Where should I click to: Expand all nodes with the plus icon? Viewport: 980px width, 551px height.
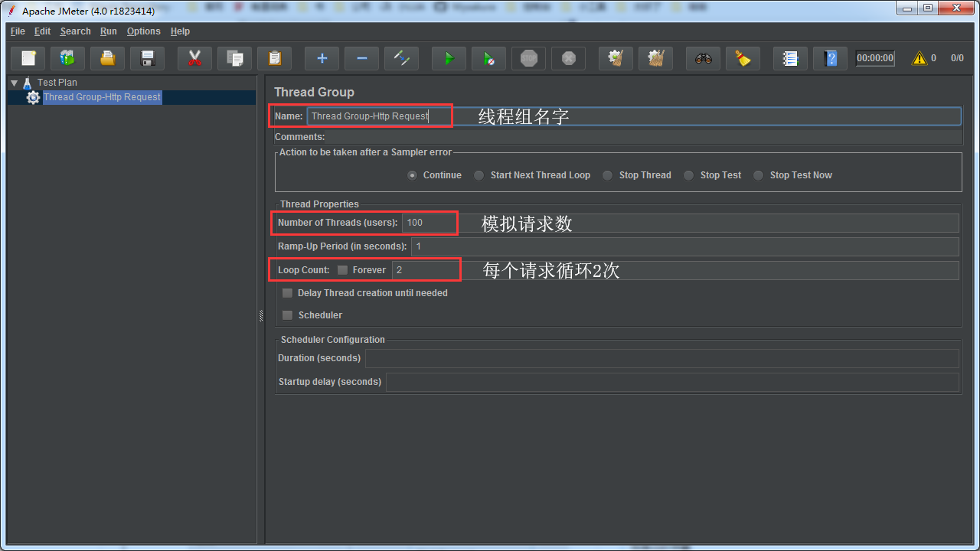tap(322, 58)
